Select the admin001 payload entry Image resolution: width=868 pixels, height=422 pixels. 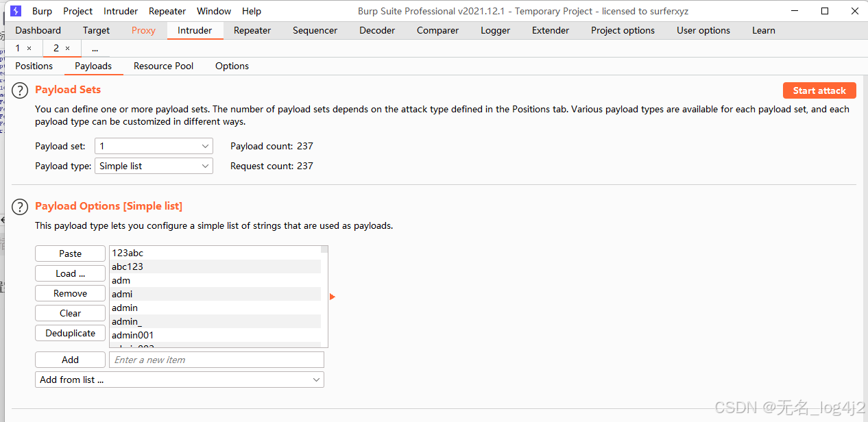pyautogui.click(x=215, y=335)
